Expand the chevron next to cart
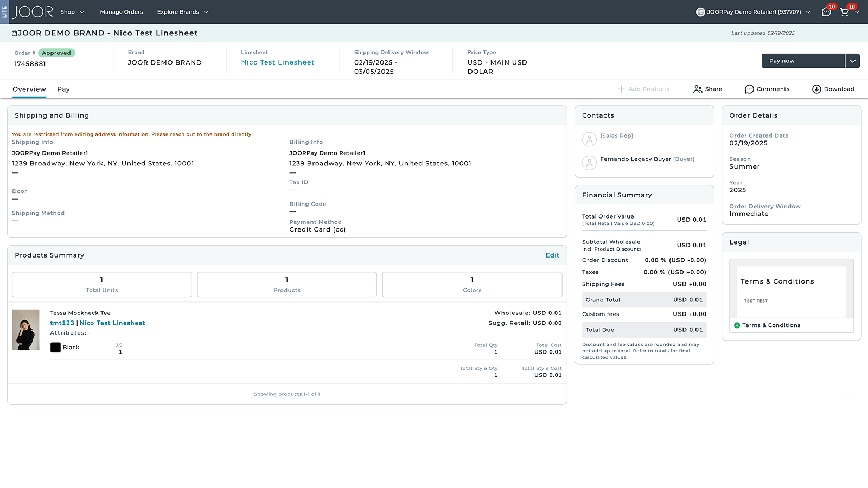 tap(857, 12)
